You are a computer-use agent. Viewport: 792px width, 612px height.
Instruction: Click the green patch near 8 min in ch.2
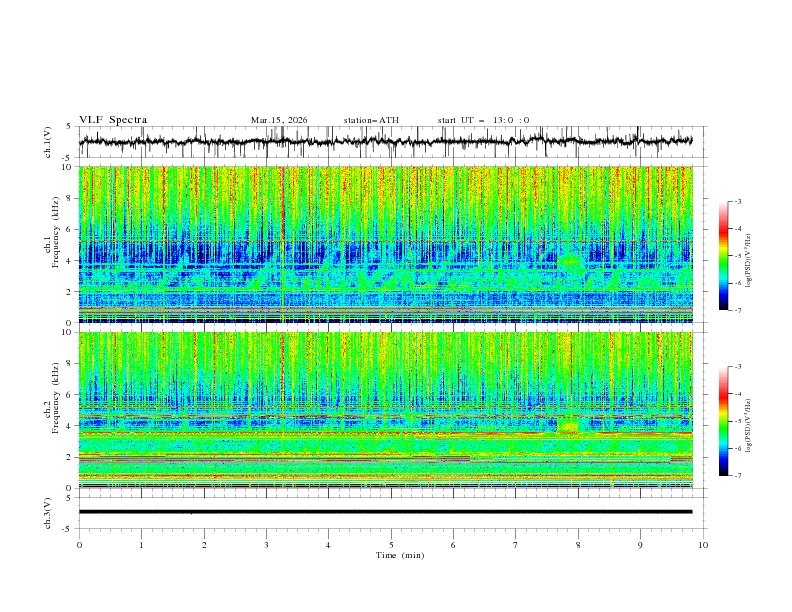[x=568, y=425]
